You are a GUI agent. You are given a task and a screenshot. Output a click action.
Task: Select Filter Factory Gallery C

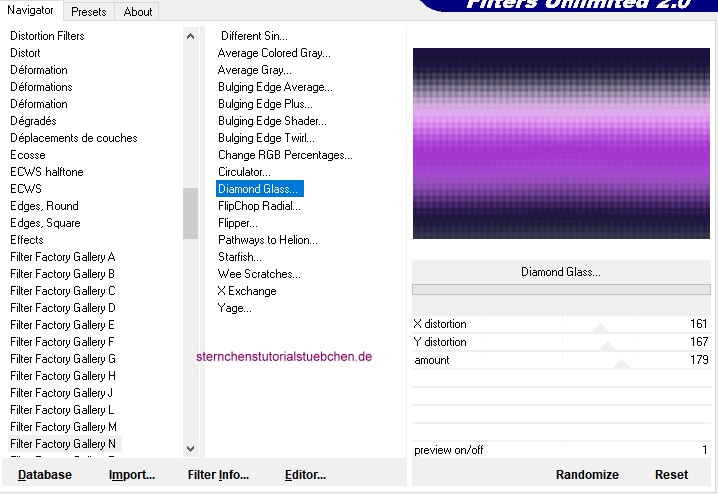tap(63, 291)
